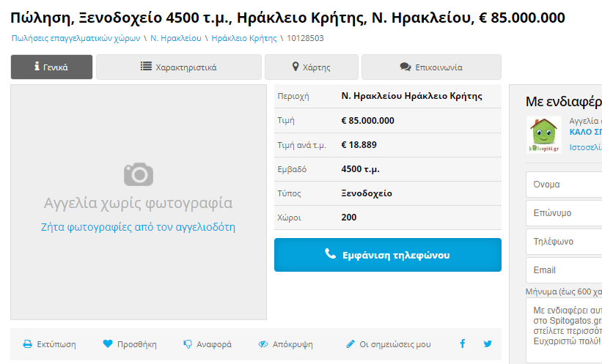
Task: Click the Kalo Spiti agency logo
Action: [x=543, y=135]
